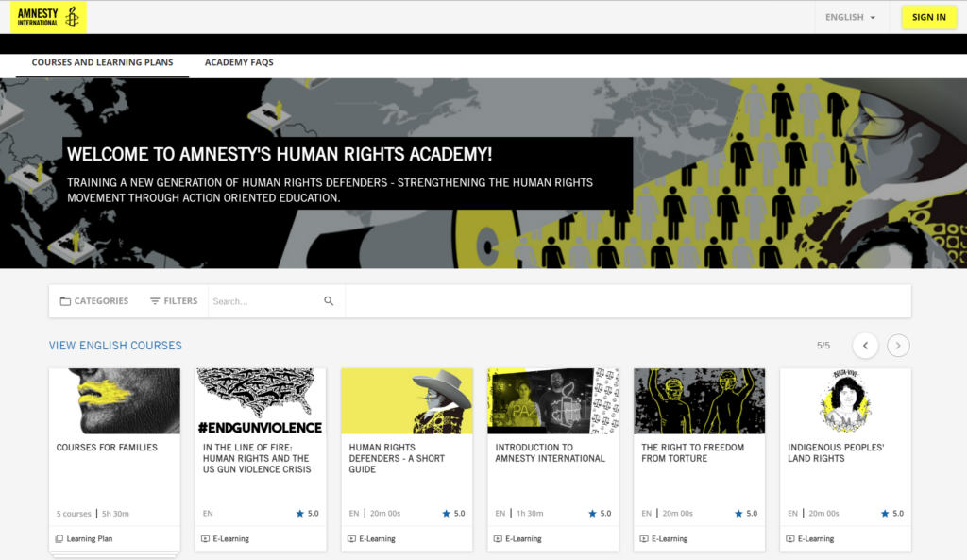Click star rating on Freedom from Torture course
Image resolution: width=967 pixels, height=560 pixels.
746,513
